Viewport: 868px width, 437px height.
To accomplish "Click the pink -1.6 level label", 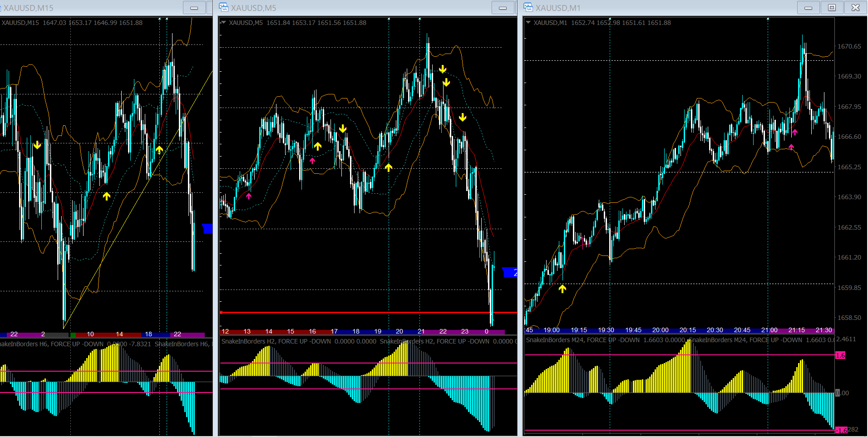I will tap(841, 430).
